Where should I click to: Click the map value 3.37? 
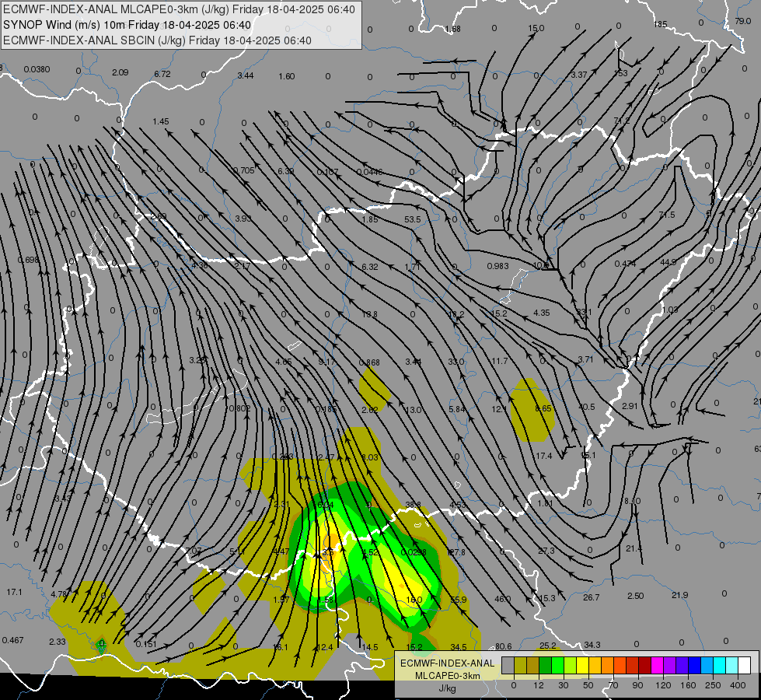pyautogui.click(x=579, y=75)
